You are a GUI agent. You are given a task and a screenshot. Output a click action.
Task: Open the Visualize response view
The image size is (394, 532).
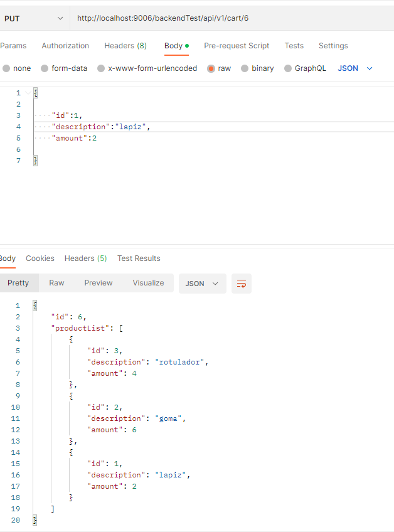(x=148, y=283)
